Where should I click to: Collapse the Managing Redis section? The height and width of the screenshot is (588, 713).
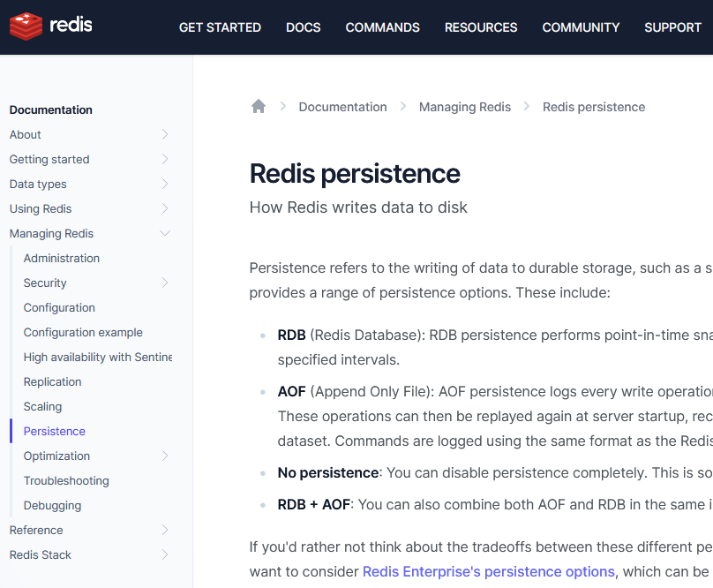coord(165,233)
